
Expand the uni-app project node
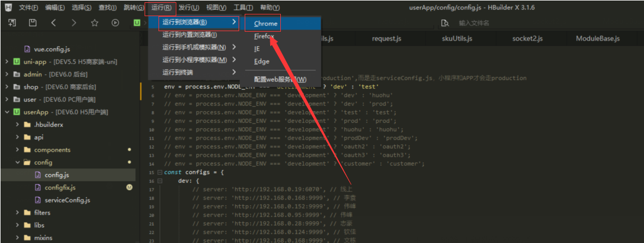(x=7, y=62)
